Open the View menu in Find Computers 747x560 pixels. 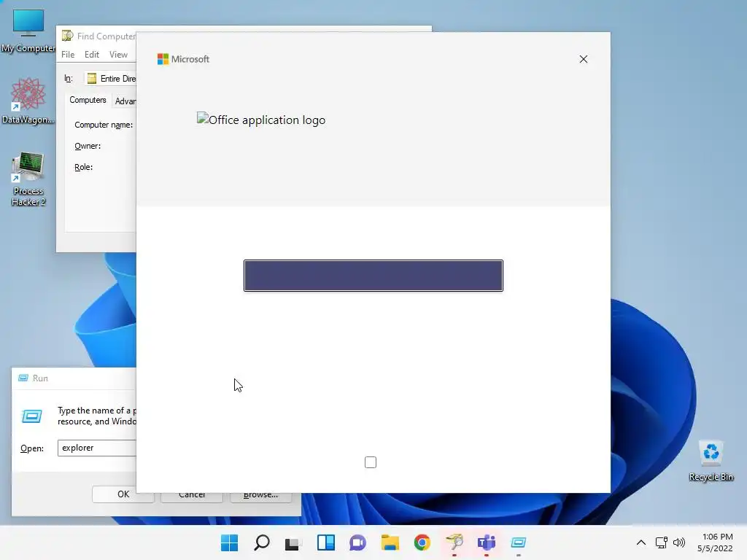tap(118, 54)
